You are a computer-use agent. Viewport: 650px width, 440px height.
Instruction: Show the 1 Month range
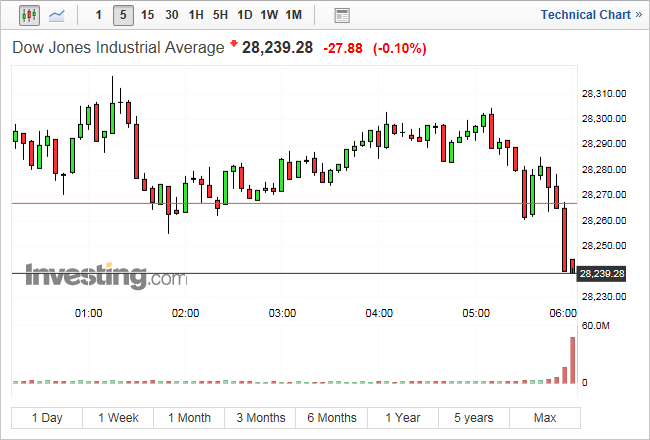coord(189,418)
